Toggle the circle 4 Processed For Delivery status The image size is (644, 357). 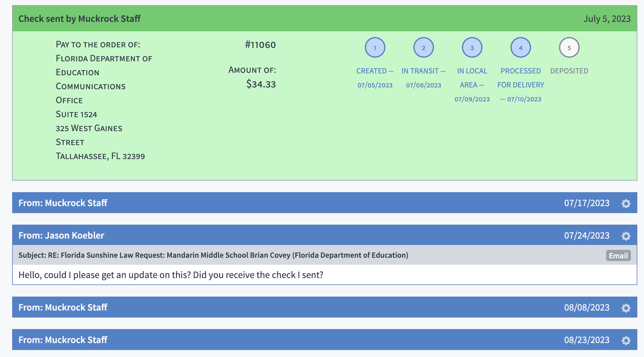pos(520,47)
